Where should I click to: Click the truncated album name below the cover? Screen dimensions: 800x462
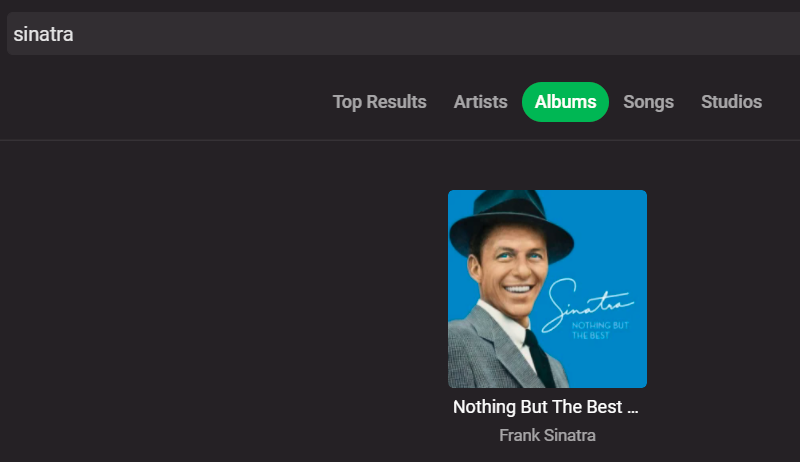pyautogui.click(x=545, y=407)
